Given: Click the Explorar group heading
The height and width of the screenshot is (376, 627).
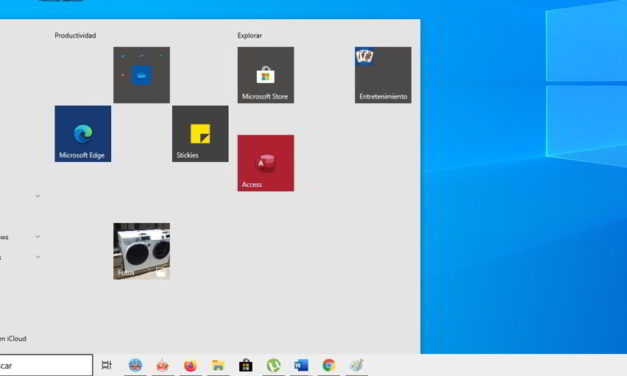Looking at the screenshot, I should (250, 36).
